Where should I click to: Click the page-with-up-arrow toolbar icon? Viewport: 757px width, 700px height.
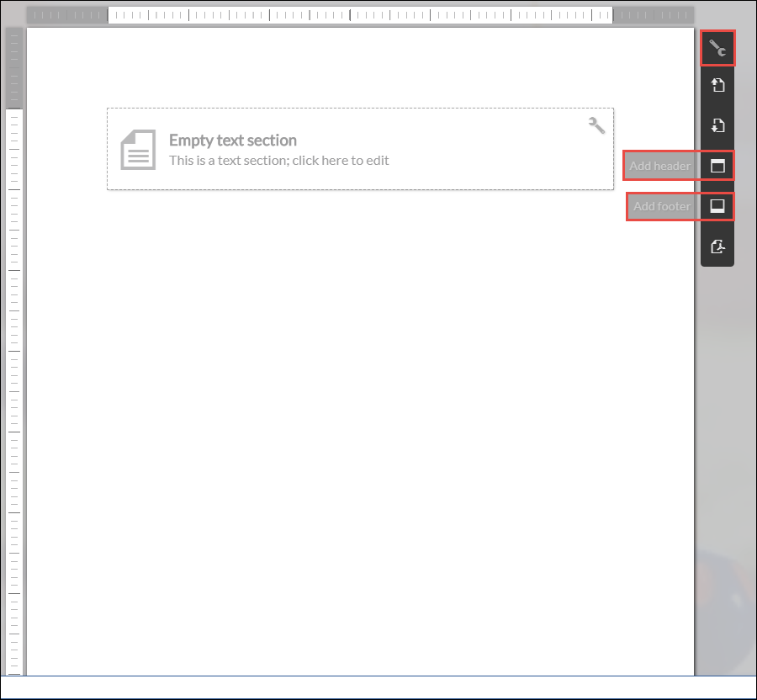(717, 86)
